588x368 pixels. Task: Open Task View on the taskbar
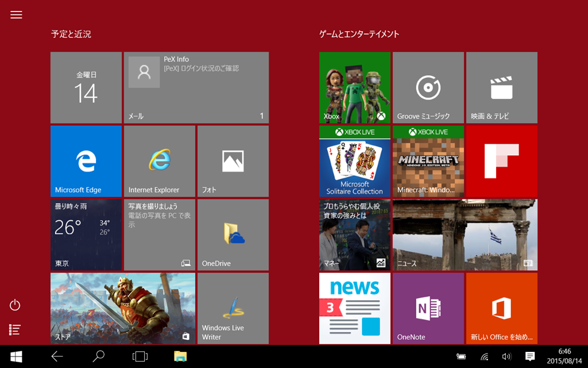[140, 356]
